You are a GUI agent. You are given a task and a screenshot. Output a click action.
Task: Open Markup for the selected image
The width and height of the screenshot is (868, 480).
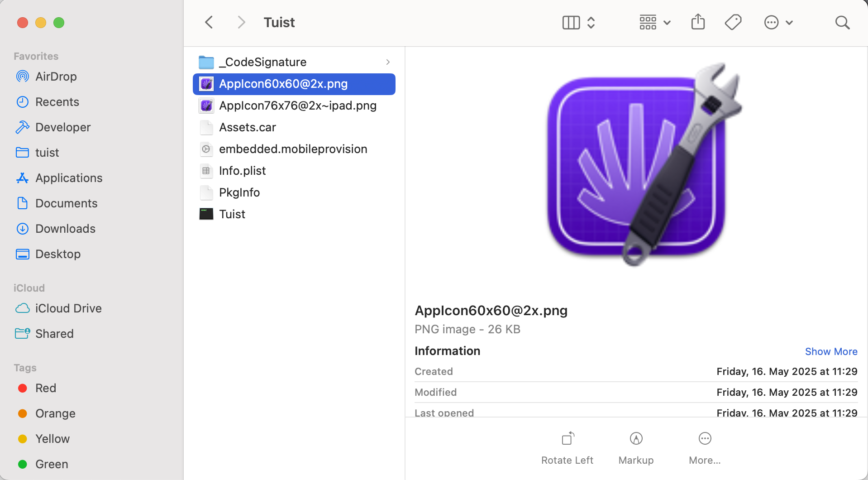635,438
